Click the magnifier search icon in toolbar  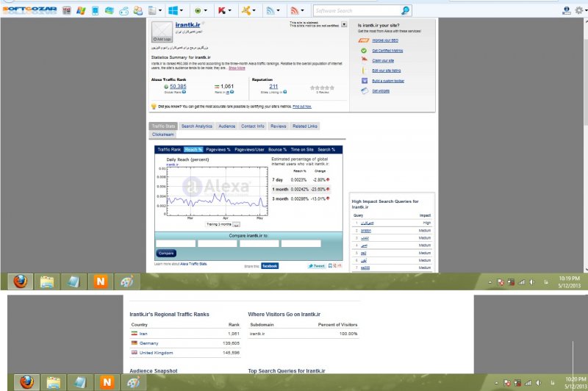pyautogui.click(x=406, y=10)
